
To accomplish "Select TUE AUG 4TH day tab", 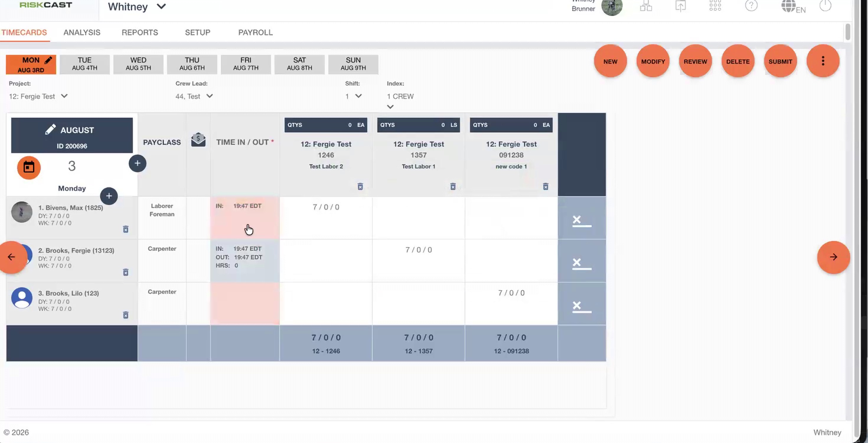I will tap(84, 64).
